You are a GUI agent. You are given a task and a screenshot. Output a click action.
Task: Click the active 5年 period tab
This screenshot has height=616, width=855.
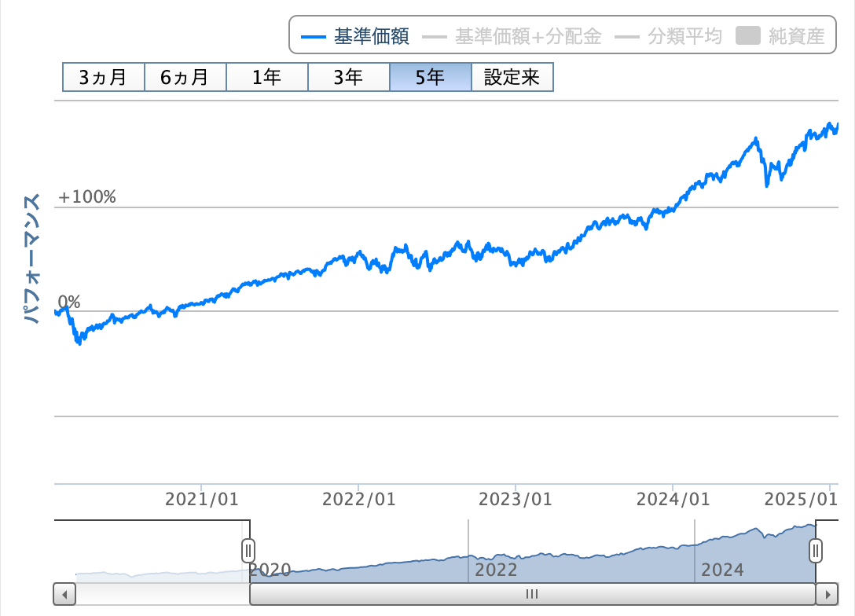[430, 77]
